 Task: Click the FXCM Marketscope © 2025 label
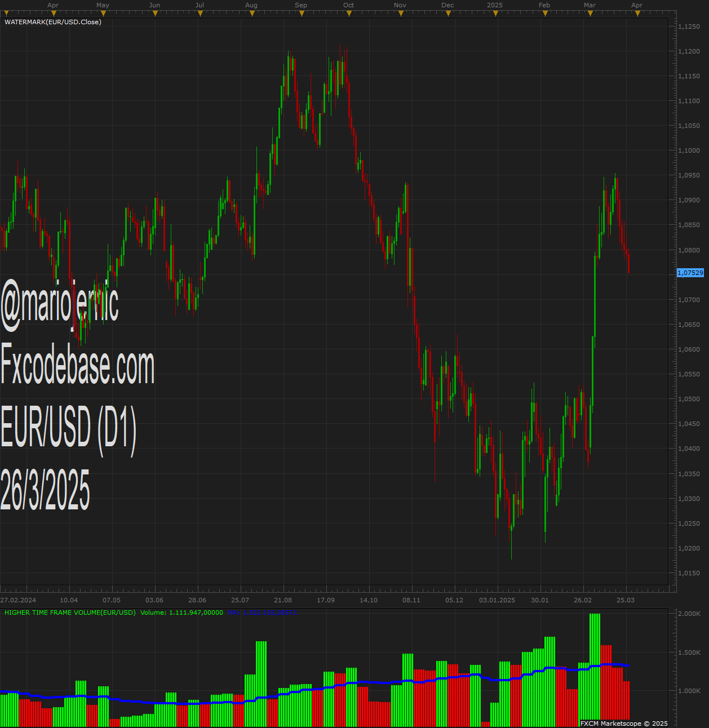[624, 723]
